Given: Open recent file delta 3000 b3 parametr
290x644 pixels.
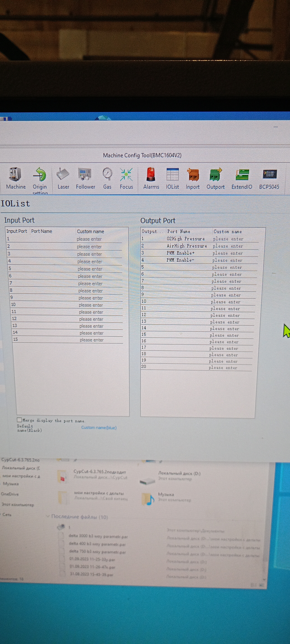Looking at the screenshot, I should [98, 536].
